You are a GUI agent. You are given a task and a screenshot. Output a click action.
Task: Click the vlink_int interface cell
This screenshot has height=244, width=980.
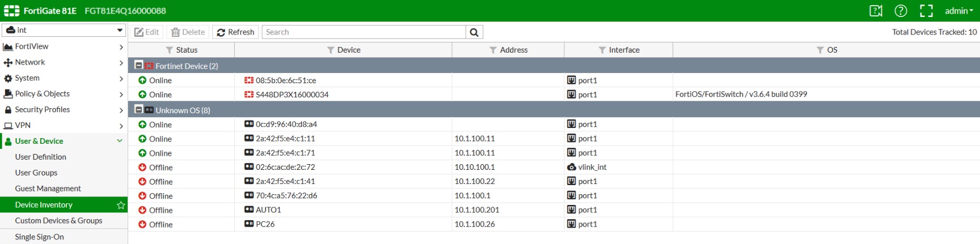pos(618,167)
